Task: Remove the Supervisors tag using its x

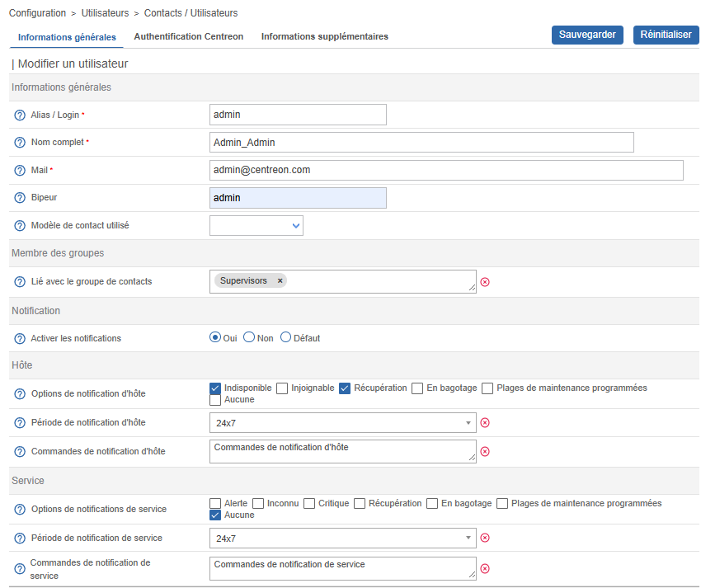Action: point(280,281)
